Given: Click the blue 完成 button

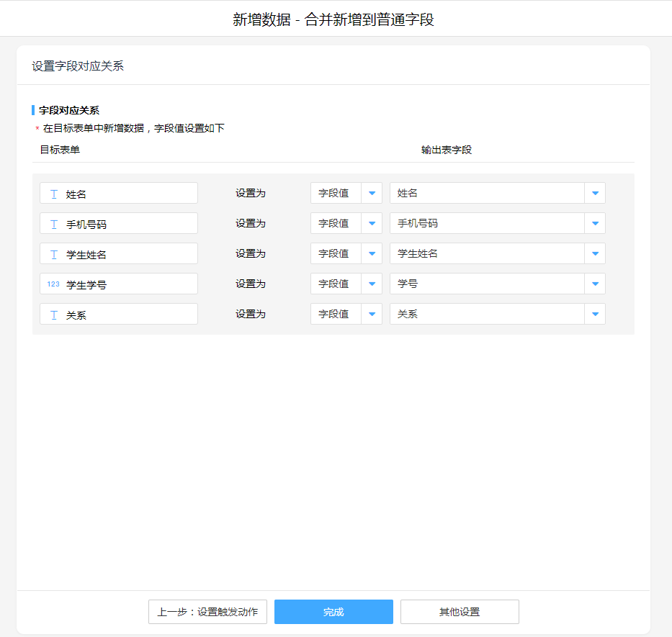Looking at the screenshot, I should pyautogui.click(x=333, y=612).
